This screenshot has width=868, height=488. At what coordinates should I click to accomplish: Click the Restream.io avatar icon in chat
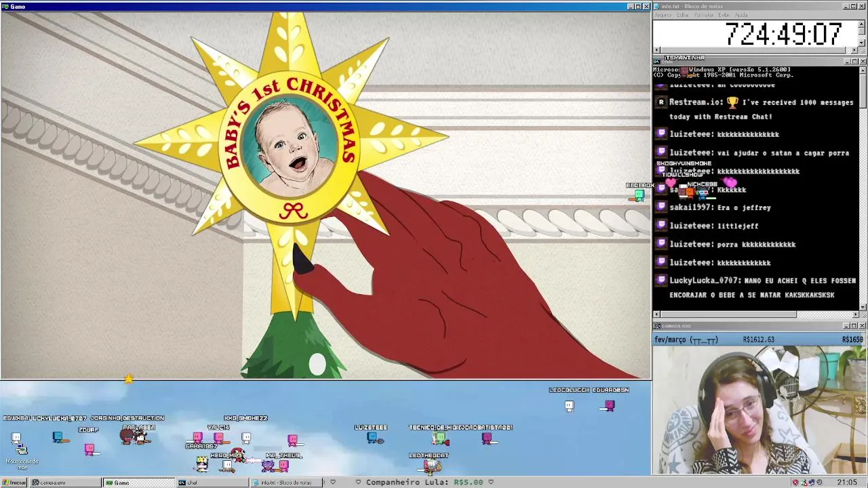coord(661,102)
